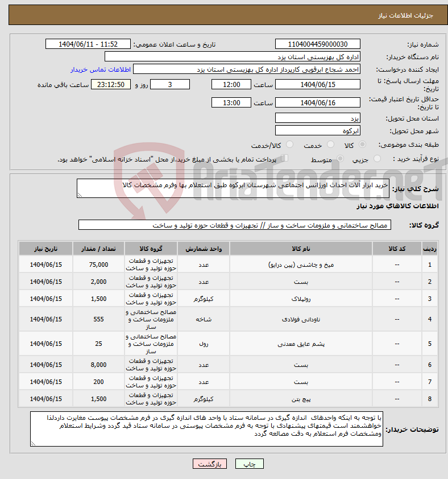Click the buyer notes textarea
This screenshot has height=479, width=448.
tap(206, 429)
